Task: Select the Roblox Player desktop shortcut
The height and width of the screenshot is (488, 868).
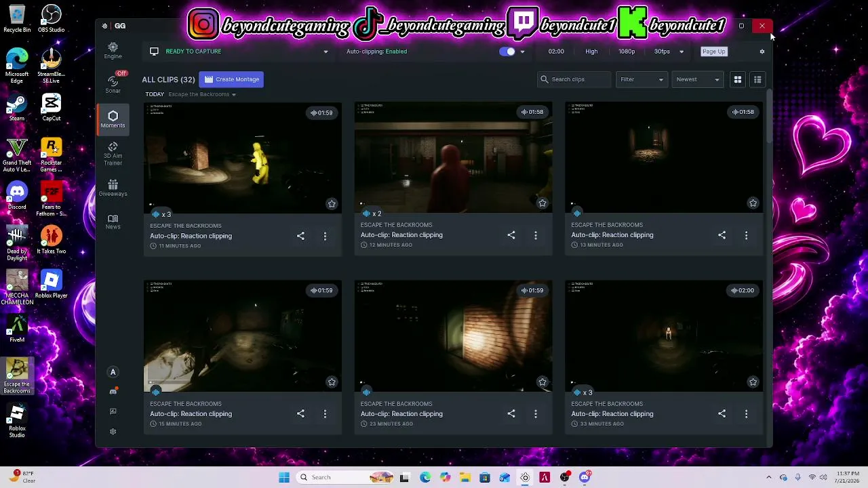Action: tap(51, 285)
